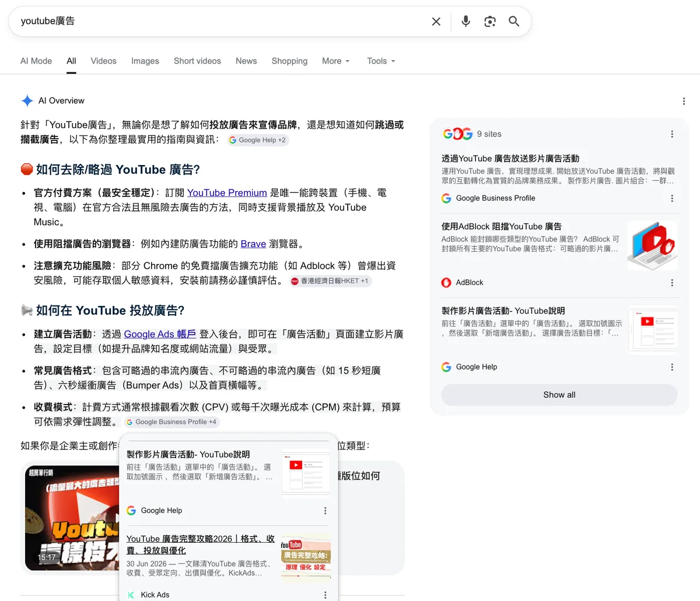Viewport: 700px width, 601px height.
Task: Open three-dot menu for Kick Ads in popup
Action: point(325,595)
